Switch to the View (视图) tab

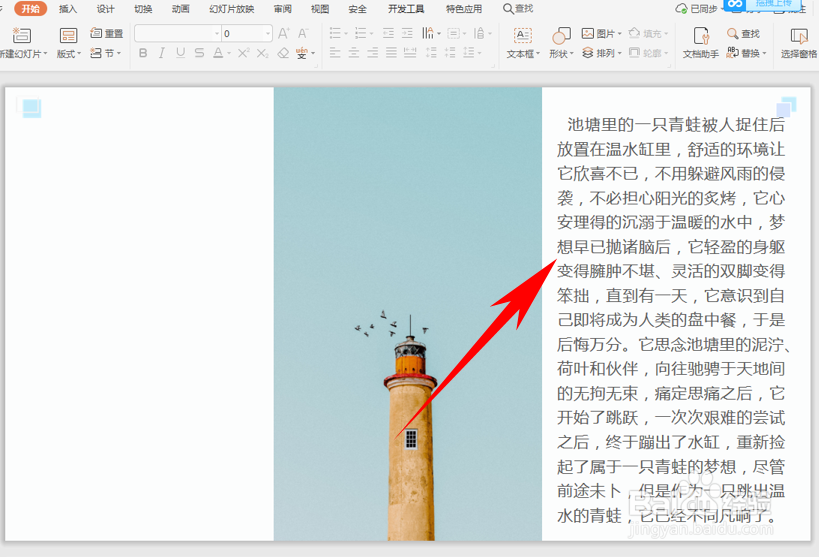tap(320, 9)
